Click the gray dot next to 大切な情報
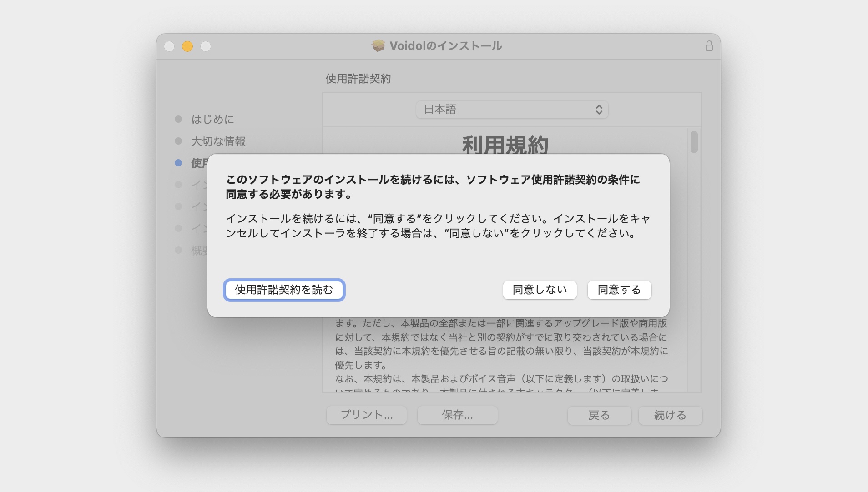The height and width of the screenshot is (492, 868). [177, 141]
